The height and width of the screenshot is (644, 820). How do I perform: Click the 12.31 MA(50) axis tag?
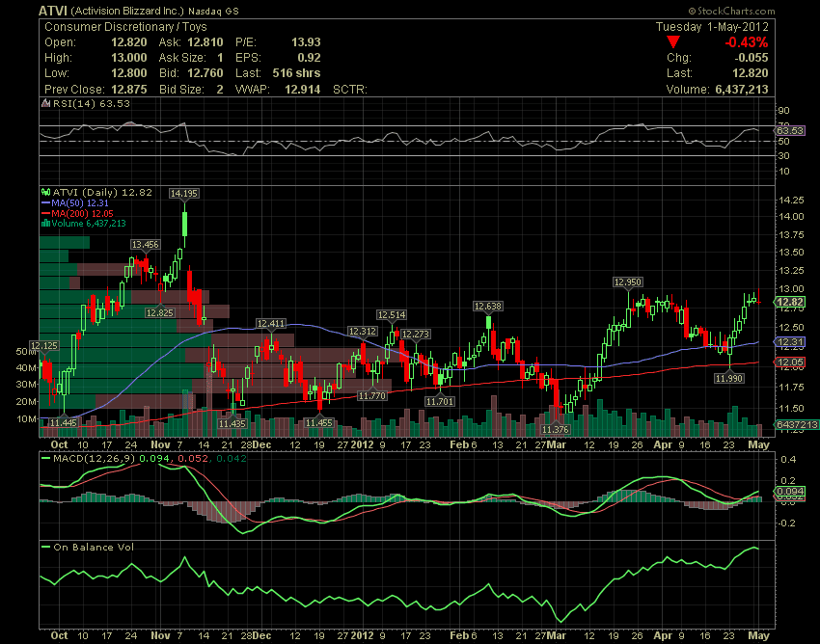(x=789, y=342)
